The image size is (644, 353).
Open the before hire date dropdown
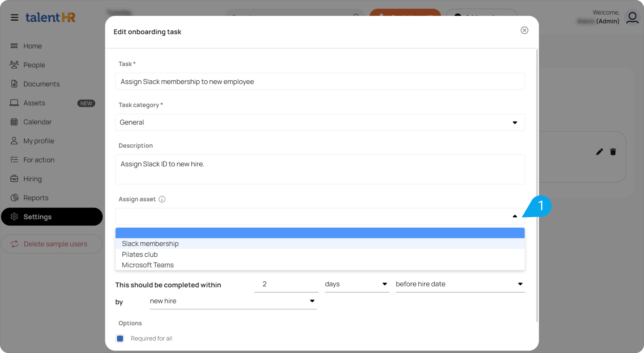coord(460,284)
